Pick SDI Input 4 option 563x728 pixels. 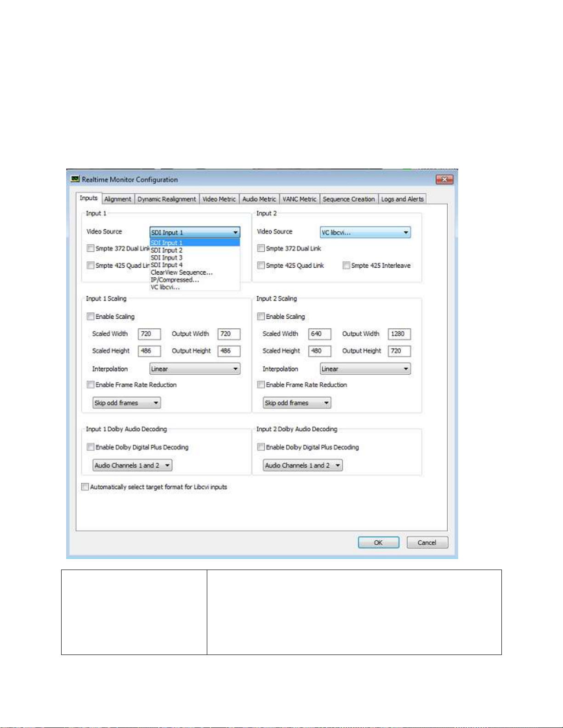[x=195, y=265]
